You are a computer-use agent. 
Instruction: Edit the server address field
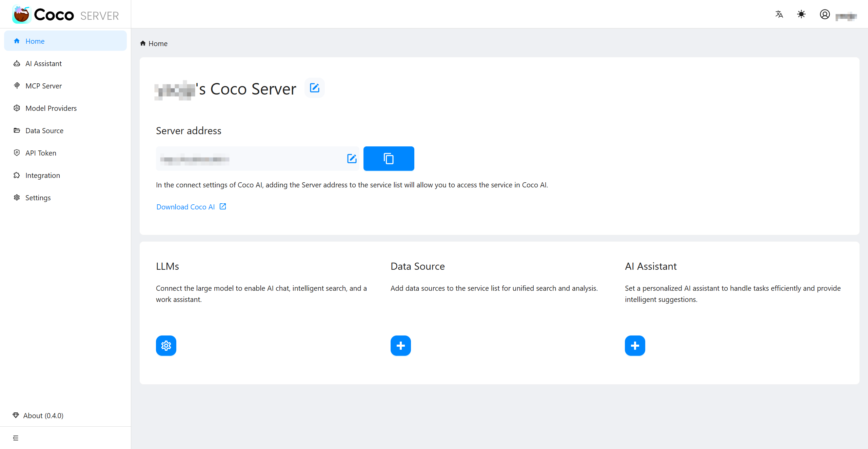[x=352, y=159]
